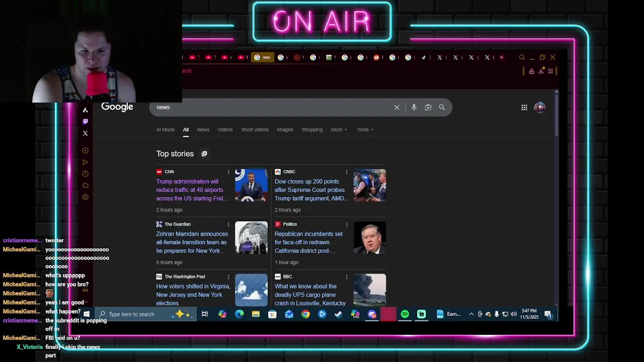
Task: Open Google Chrome from the taskbar
Action: click(305, 314)
